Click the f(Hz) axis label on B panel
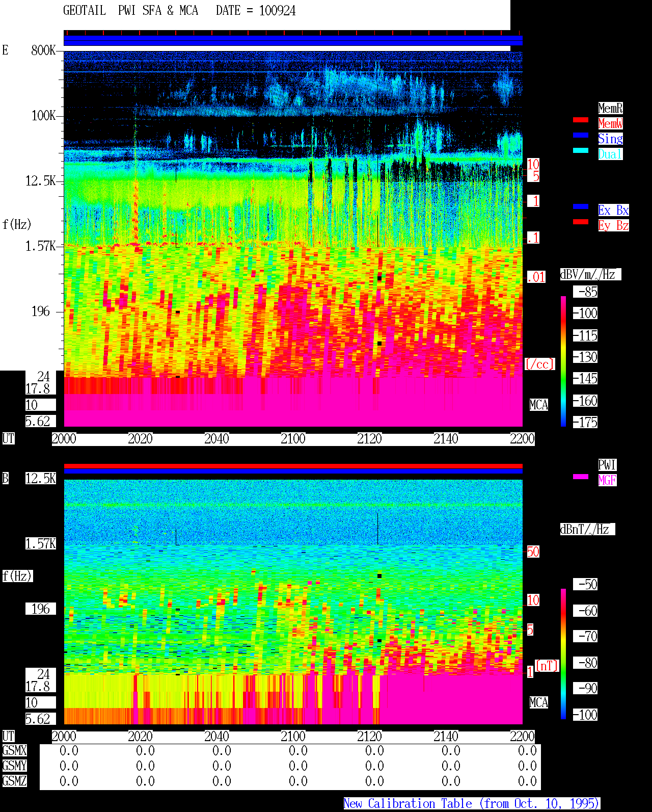The image size is (652, 812). point(17,576)
